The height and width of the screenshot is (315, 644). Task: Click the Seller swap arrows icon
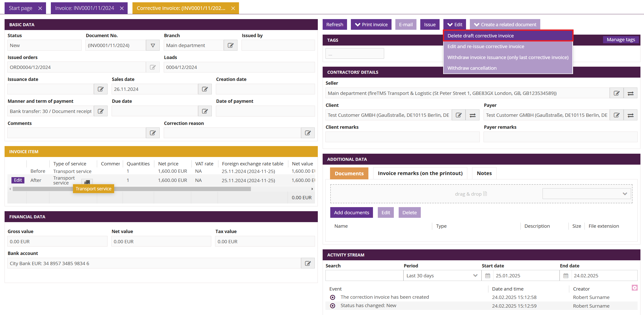[x=631, y=93]
